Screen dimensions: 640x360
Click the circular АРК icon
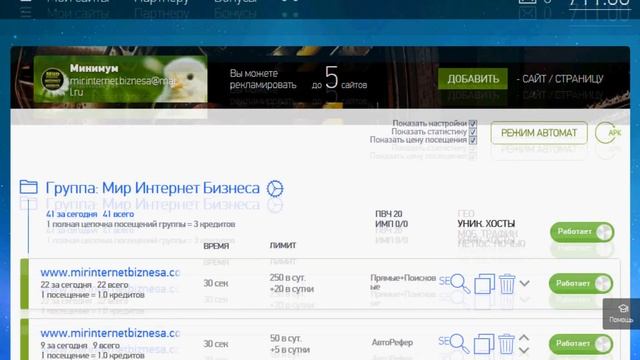tap(608, 133)
